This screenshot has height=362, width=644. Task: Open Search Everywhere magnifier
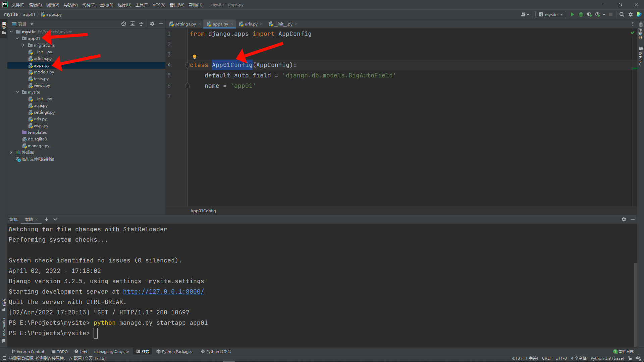[x=622, y=14]
